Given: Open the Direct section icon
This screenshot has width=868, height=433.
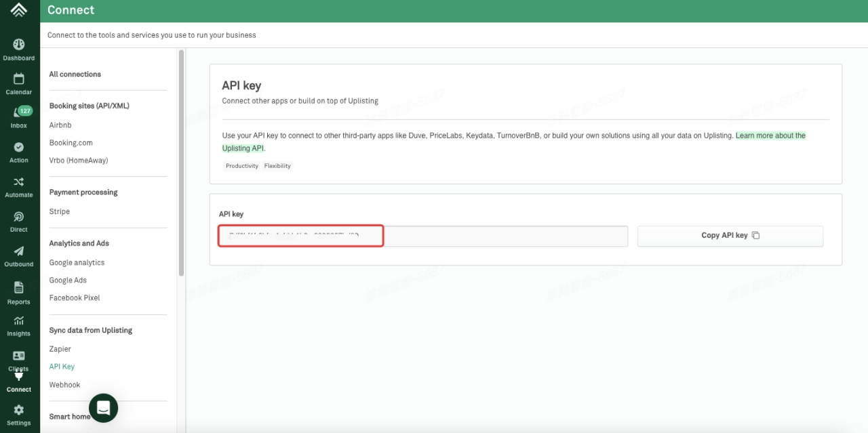Looking at the screenshot, I should pyautogui.click(x=19, y=221).
